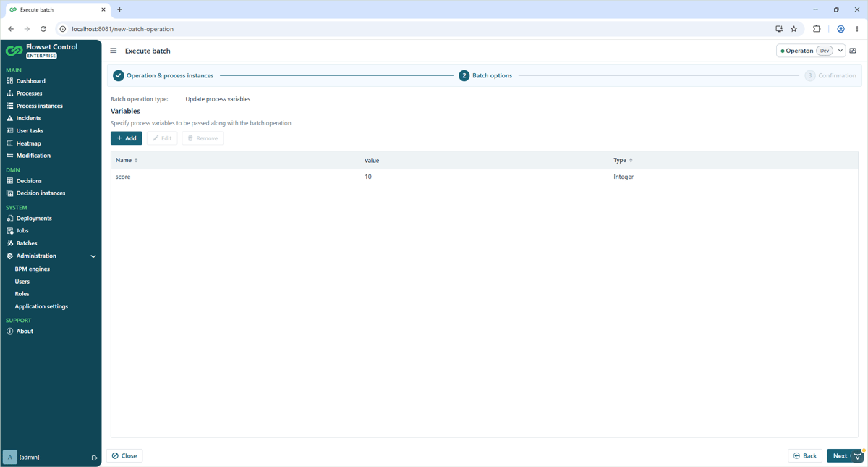Sort variables by Type column
Viewport: 868px width, 467px height.
point(624,160)
